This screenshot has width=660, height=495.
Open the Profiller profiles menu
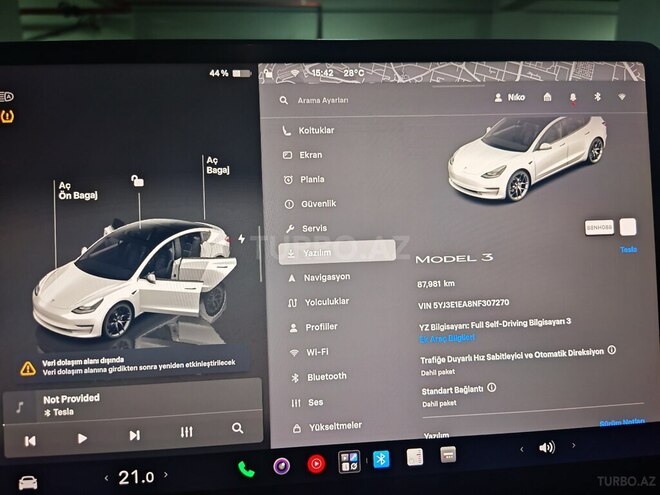click(313, 327)
